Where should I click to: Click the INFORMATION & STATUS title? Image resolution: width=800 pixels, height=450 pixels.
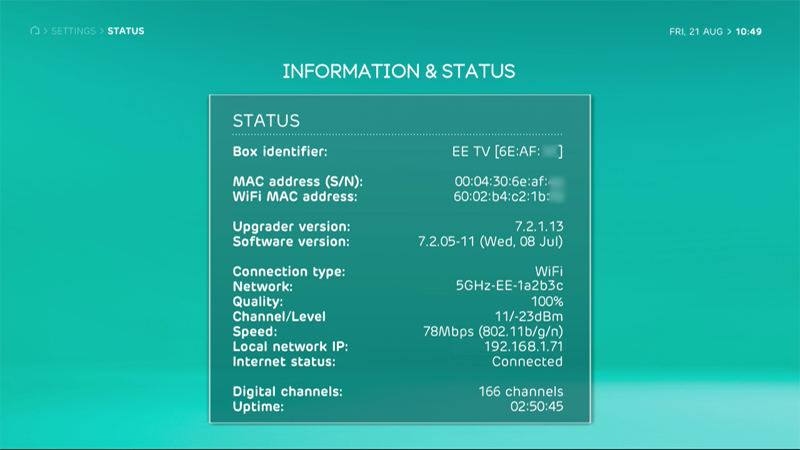click(x=399, y=71)
